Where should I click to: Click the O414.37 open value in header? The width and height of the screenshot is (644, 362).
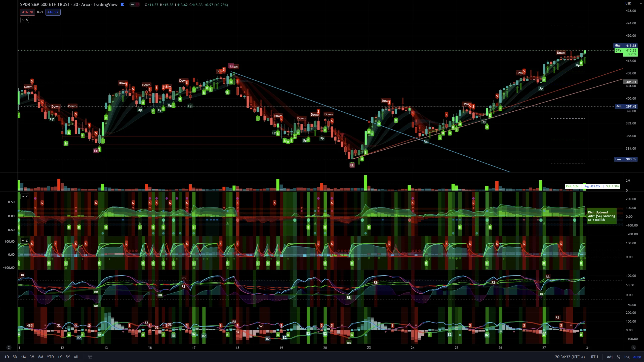(x=151, y=5)
